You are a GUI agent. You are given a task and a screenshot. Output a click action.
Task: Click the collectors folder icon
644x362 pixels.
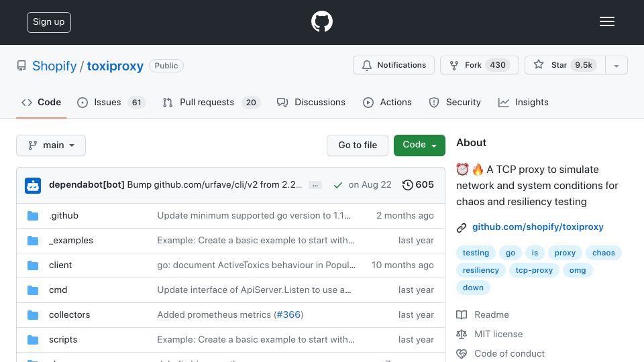[x=33, y=315]
